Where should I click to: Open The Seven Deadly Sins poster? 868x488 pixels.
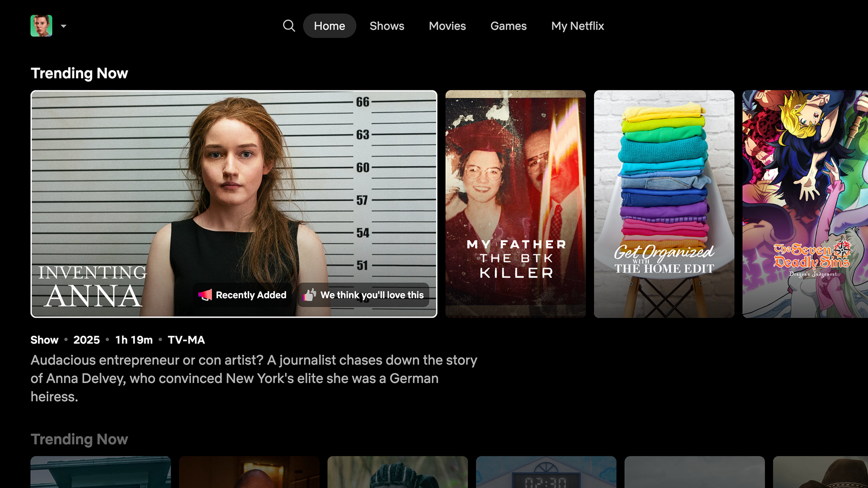805,204
